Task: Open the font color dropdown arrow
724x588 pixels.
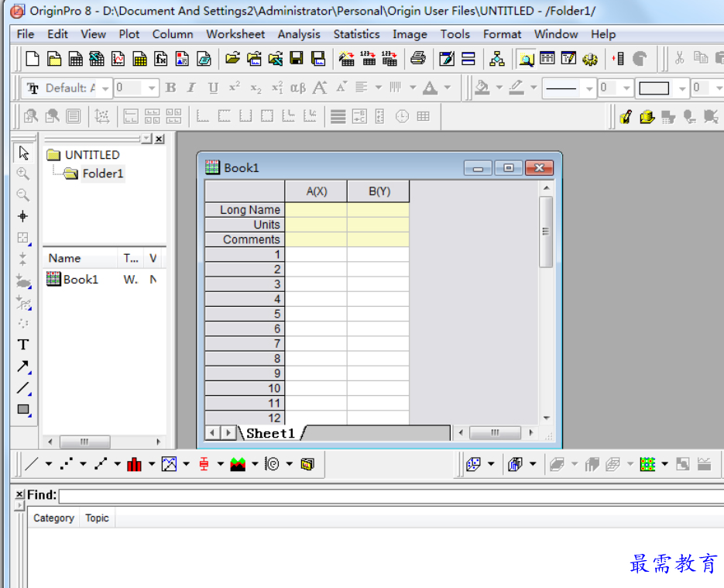Action: (x=448, y=88)
